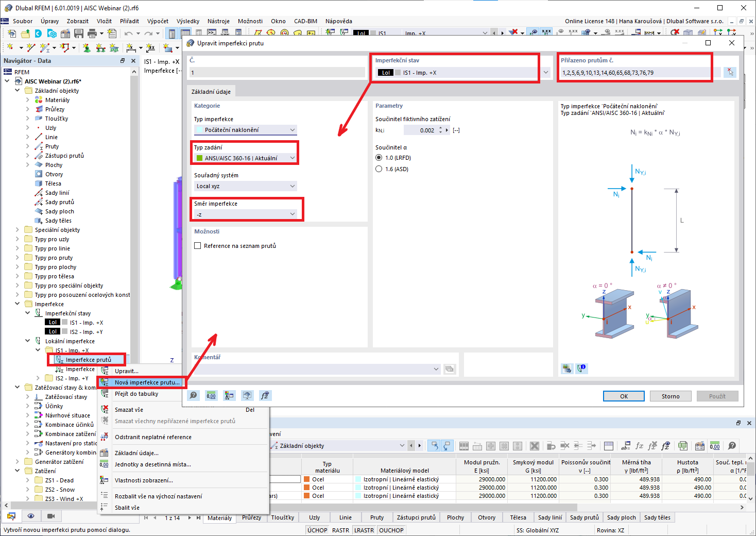The width and height of the screenshot is (756, 536).
Task: Toggle show values x.xx button in top toolbar
Action: [x=546, y=32]
